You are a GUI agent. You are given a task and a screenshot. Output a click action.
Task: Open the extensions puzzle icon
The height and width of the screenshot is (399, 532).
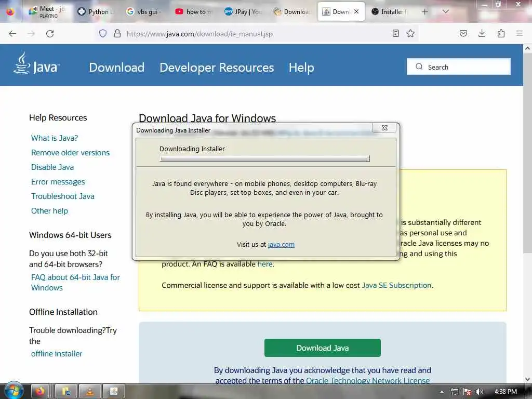click(x=501, y=33)
